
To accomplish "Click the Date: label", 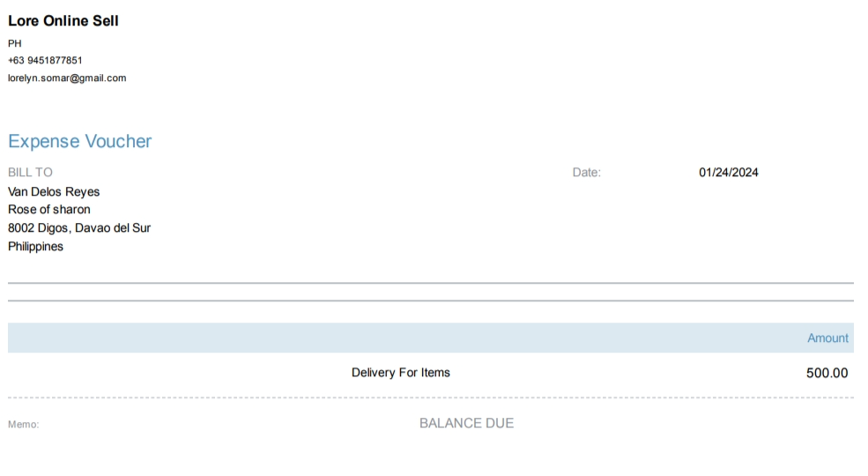I will click(x=586, y=173).
